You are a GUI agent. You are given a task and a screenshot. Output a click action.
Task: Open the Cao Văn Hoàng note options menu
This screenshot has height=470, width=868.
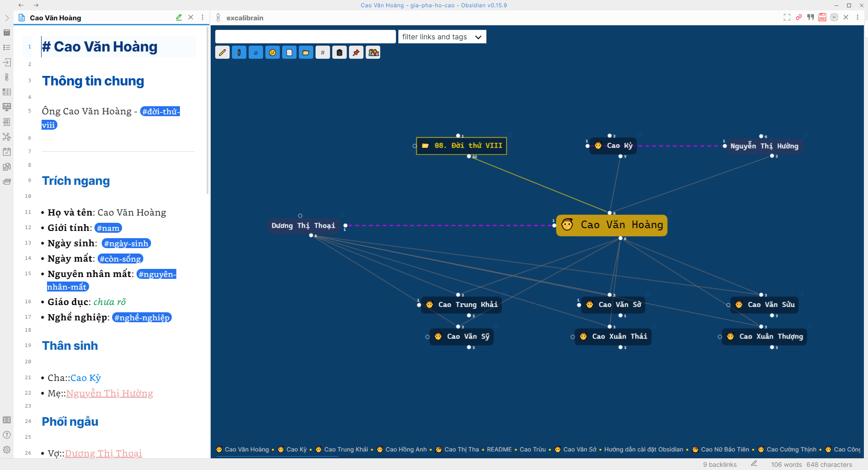coord(202,17)
